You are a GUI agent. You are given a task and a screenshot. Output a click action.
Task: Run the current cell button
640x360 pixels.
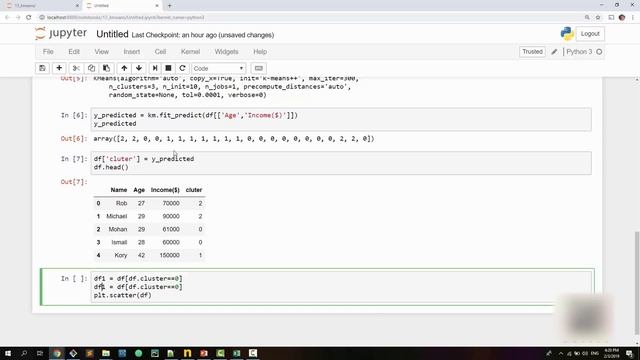(155, 68)
